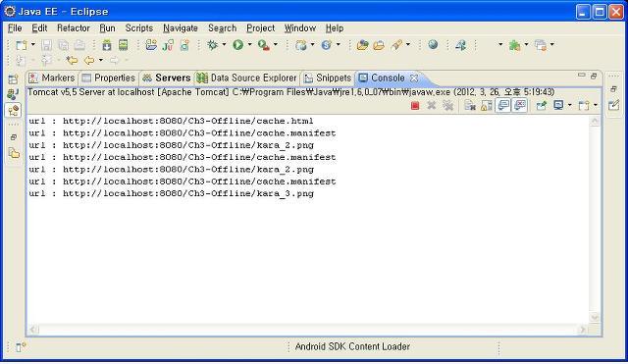
Task: Click the Last Edit Location arrow icon
Action: point(72,61)
